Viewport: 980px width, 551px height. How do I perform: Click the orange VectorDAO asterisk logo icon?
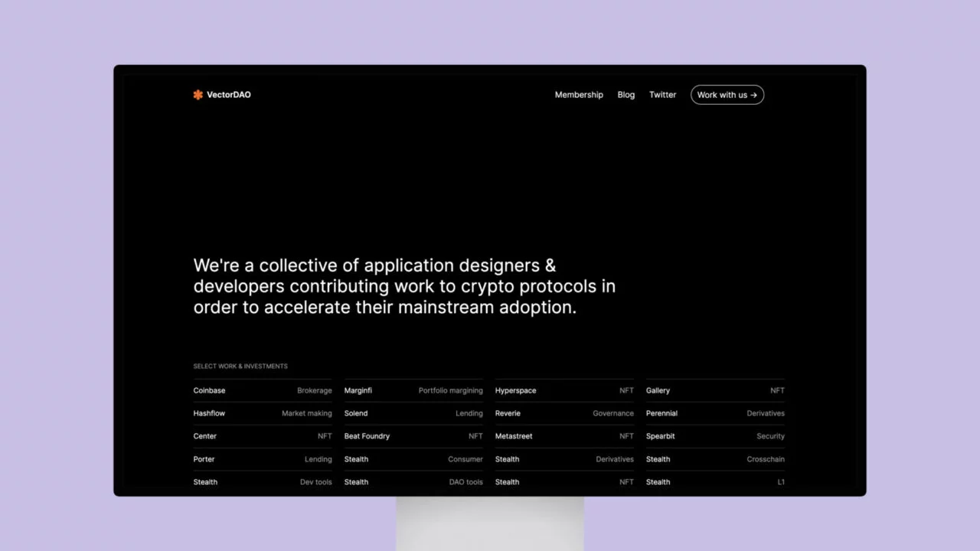tap(198, 95)
